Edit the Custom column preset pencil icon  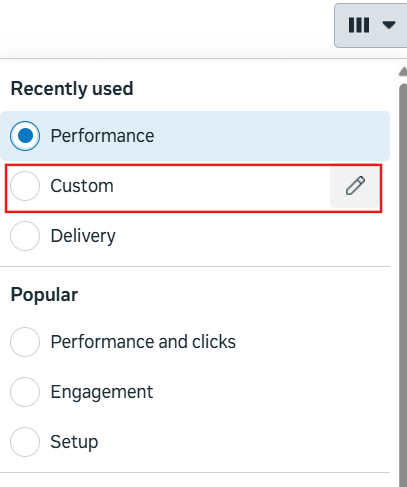click(x=355, y=186)
